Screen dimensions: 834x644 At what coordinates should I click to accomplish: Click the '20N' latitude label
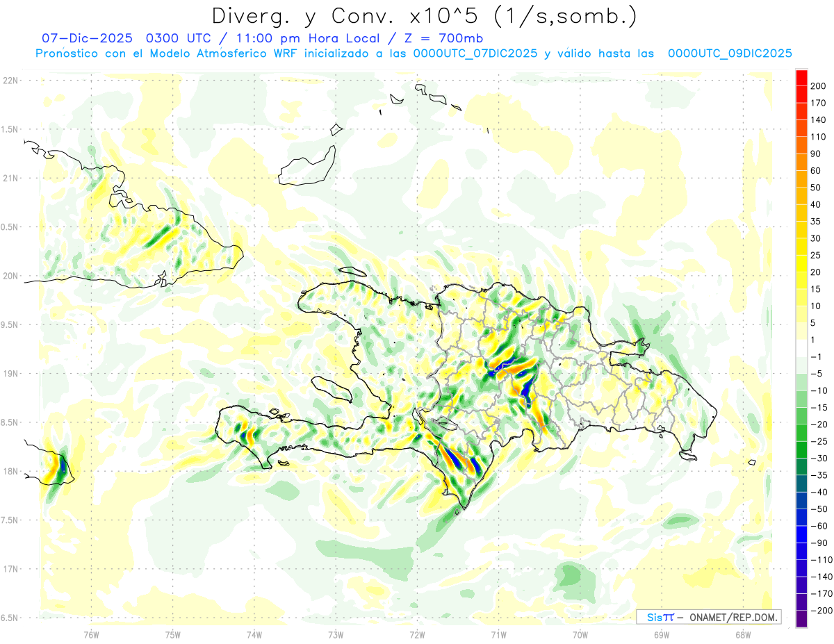click(x=10, y=276)
